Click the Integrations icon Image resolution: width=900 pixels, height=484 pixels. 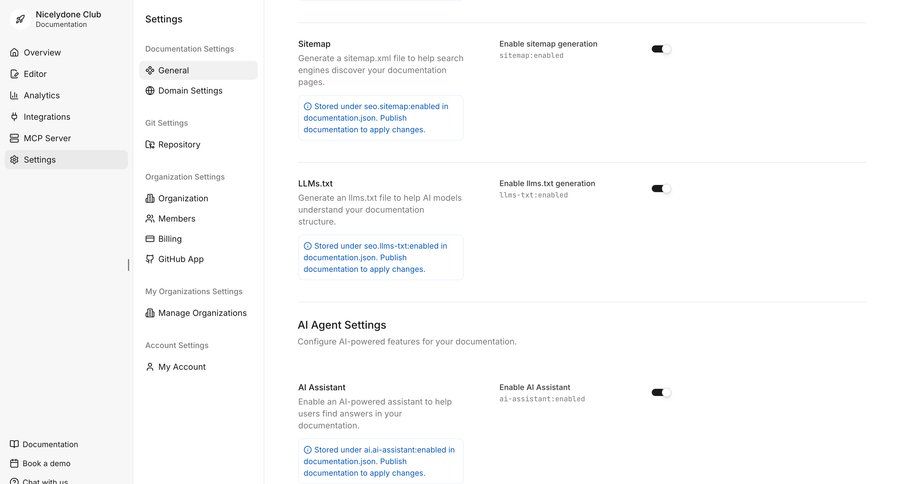[x=14, y=117]
